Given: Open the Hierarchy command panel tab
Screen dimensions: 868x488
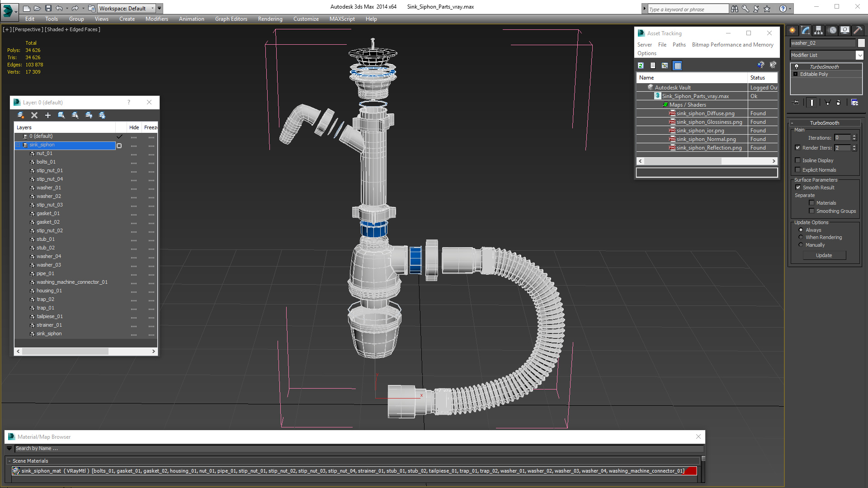Looking at the screenshot, I should click(818, 30).
